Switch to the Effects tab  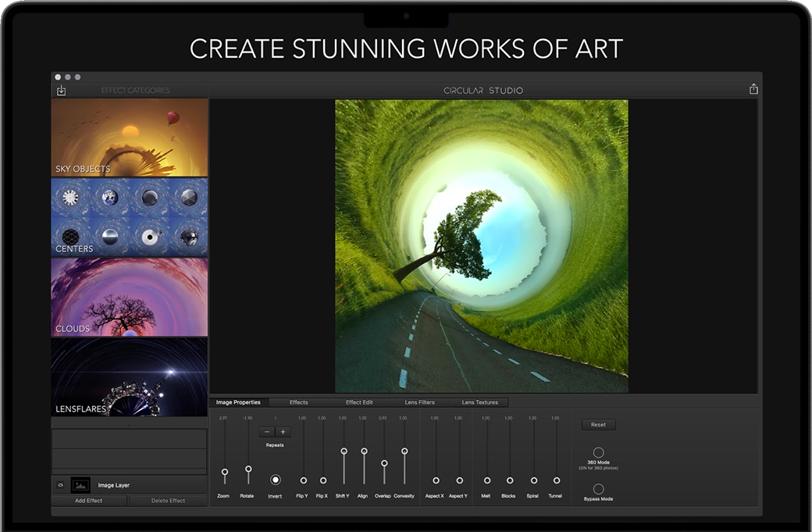[x=298, y=402]
